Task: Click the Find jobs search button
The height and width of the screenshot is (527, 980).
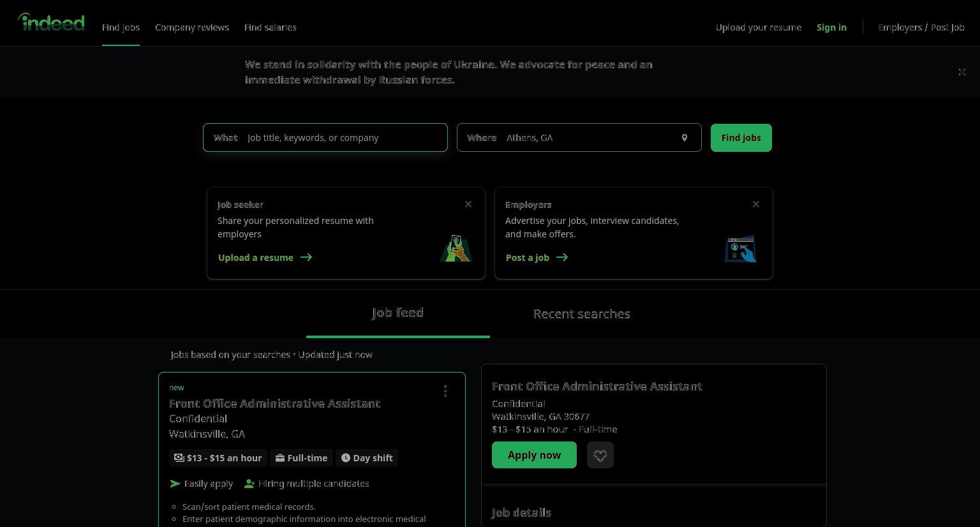Action: pyautogui.click(x=741, y=138)
